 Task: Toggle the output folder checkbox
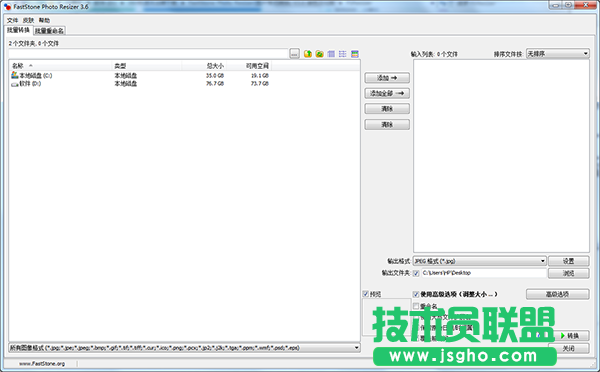coord(416,273)
